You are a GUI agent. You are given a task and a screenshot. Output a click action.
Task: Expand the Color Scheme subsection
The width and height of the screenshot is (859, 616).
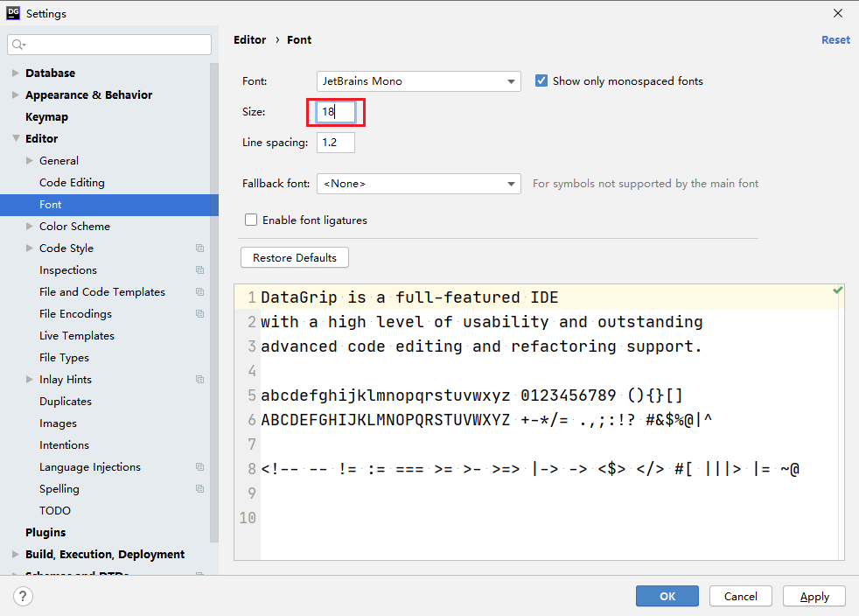coord(30,227)
